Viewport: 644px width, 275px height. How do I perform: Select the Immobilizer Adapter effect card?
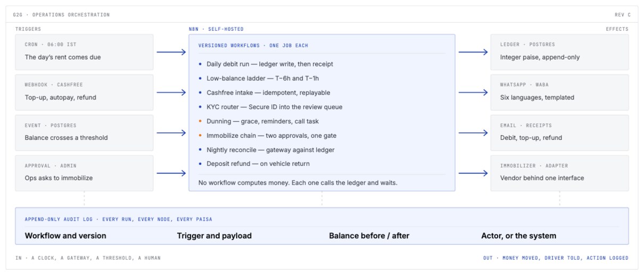click(x=559, y=173)
